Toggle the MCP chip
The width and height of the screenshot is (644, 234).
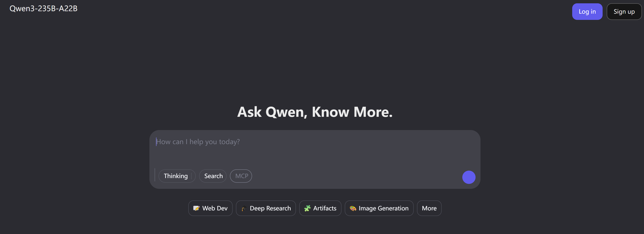coord(241,176)
